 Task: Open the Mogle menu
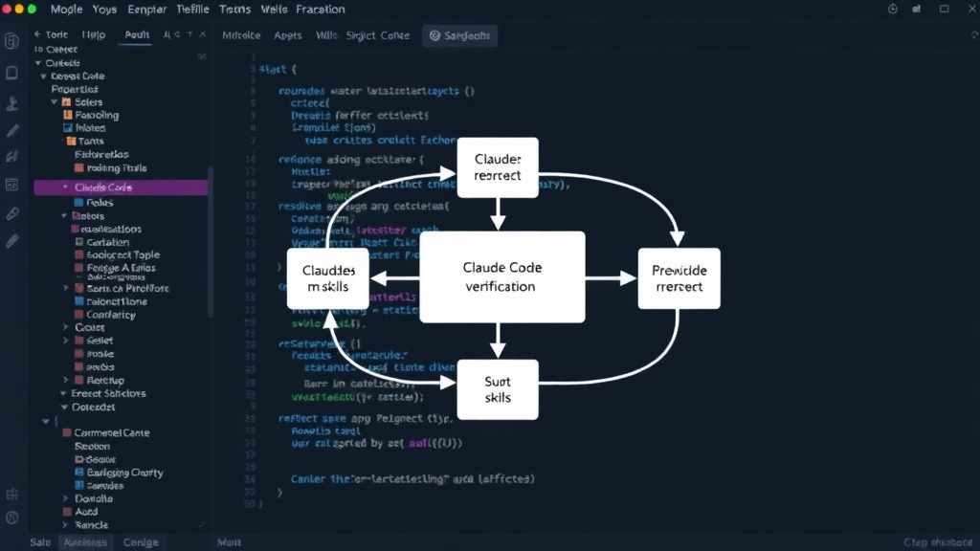point(66,10)
